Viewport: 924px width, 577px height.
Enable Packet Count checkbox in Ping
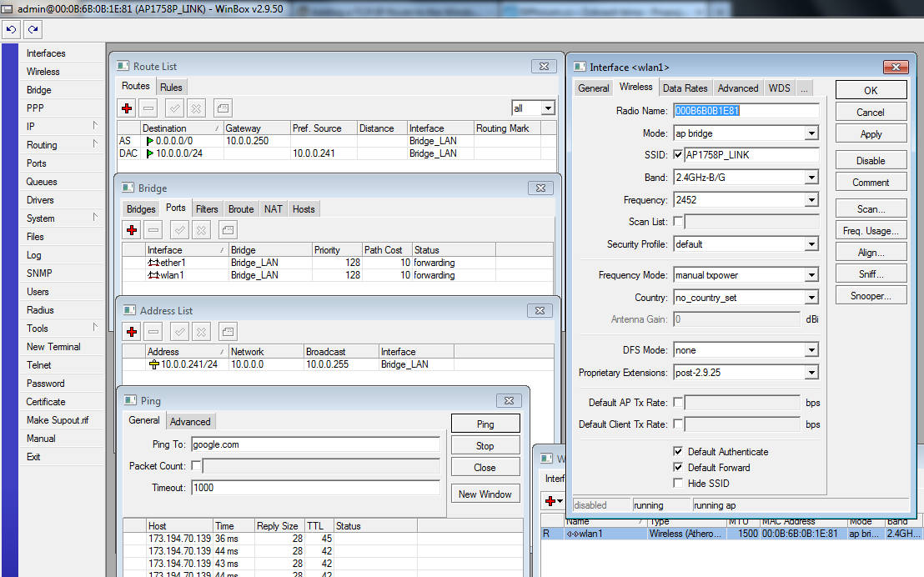coord(196,465)
